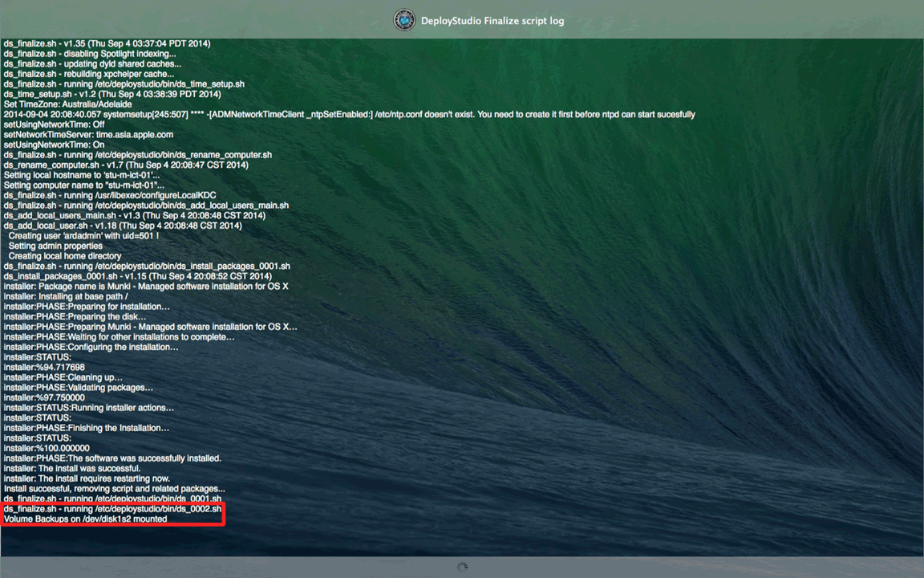The width and height of the screenshot is (924, 578).
Task: Click the 'setUsingNetworkTime: On' log entry
Action: [x=54, y=144]
